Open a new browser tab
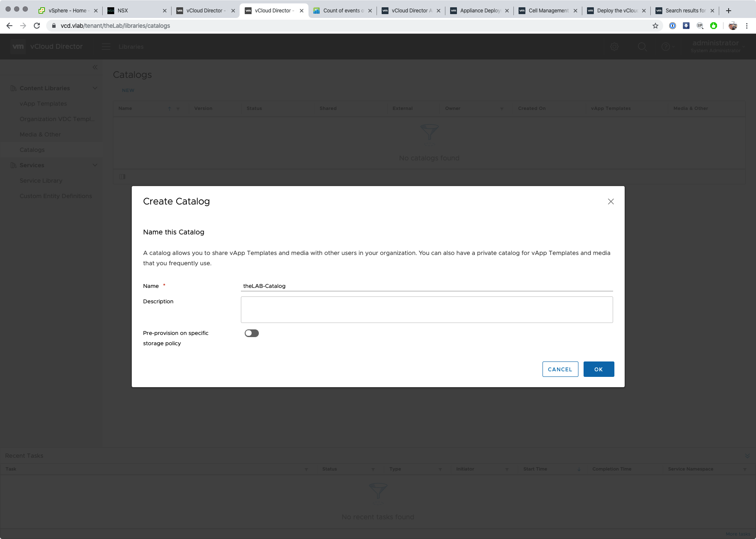Viewport: 756px width, 539px height. tap(729, 11)
